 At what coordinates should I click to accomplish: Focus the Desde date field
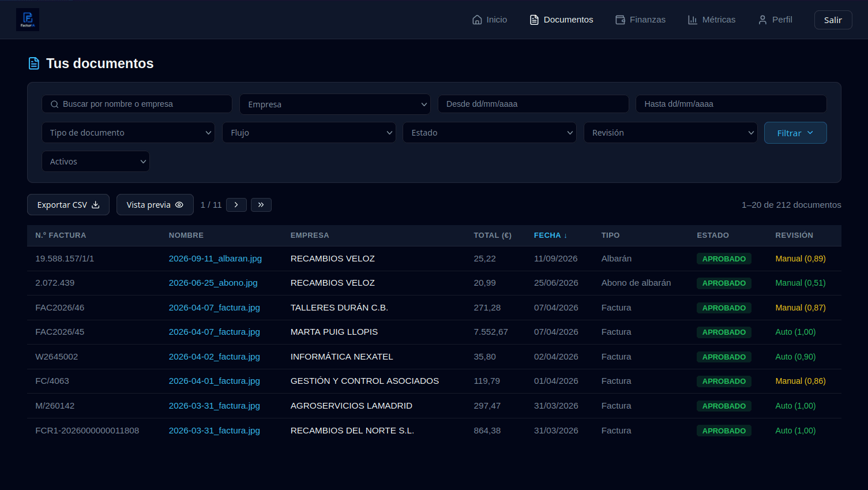(533, 104)
